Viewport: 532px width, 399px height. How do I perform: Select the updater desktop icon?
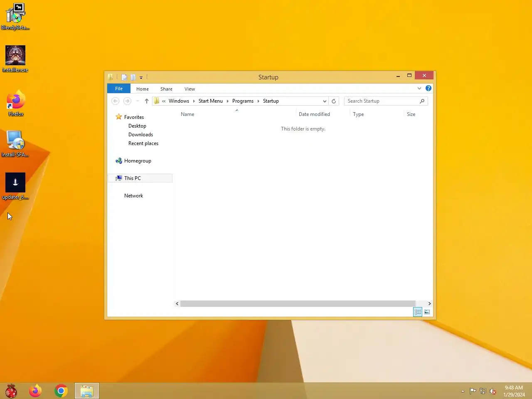pos(15,186)
